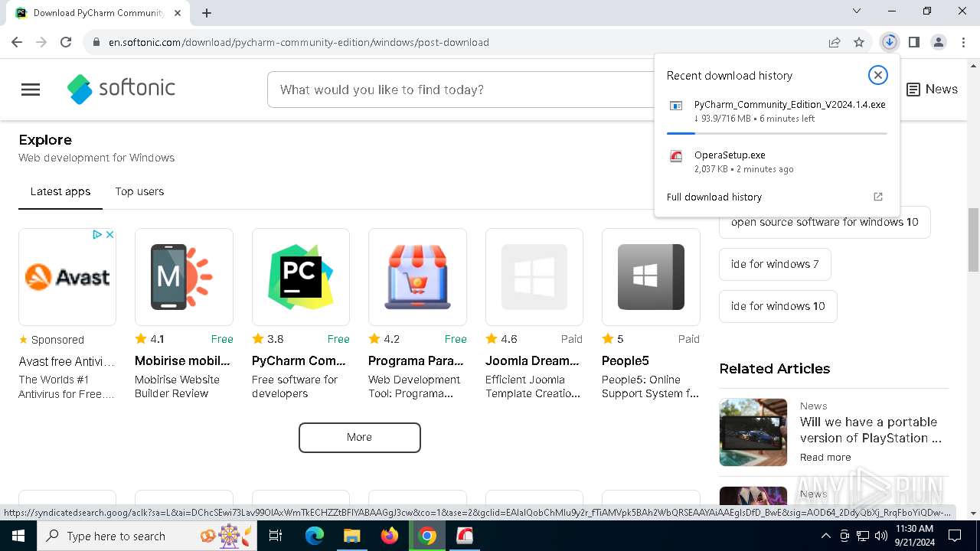Select 'open source software for windows 10' tag
980x551 pixels.
[x=825, y=222]
